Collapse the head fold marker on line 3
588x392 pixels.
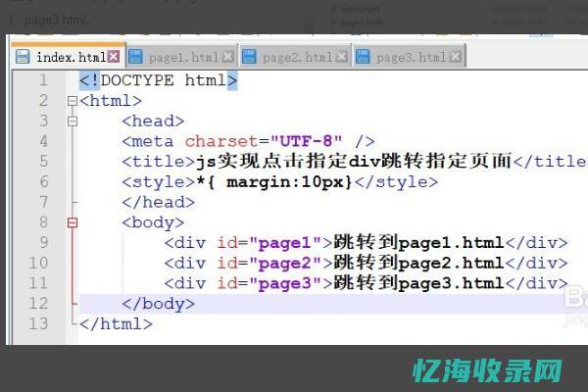73,122
